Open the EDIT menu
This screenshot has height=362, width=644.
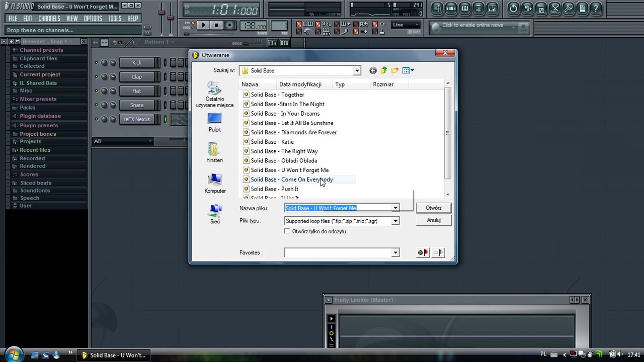(x=28, y=19)
